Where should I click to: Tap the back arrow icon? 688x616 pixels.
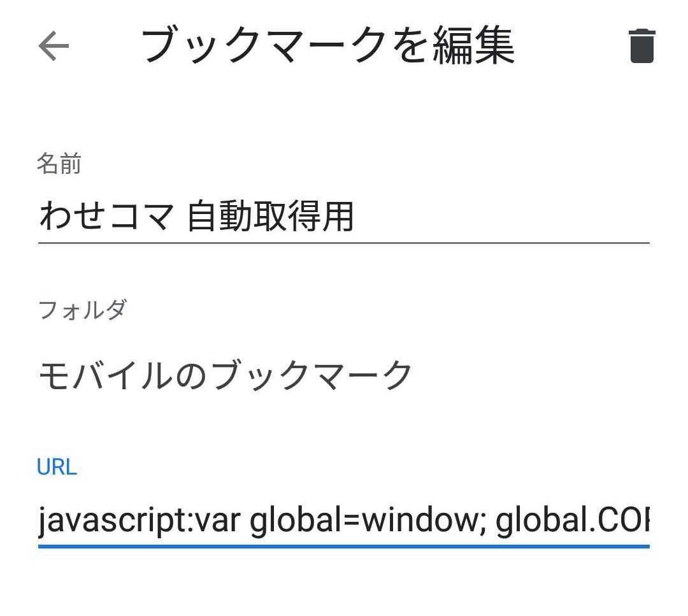click(54, 47)
